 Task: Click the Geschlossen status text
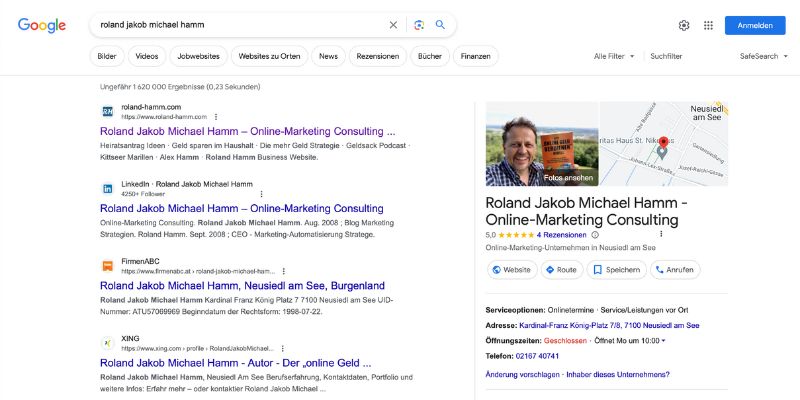[x=565, y=340]
